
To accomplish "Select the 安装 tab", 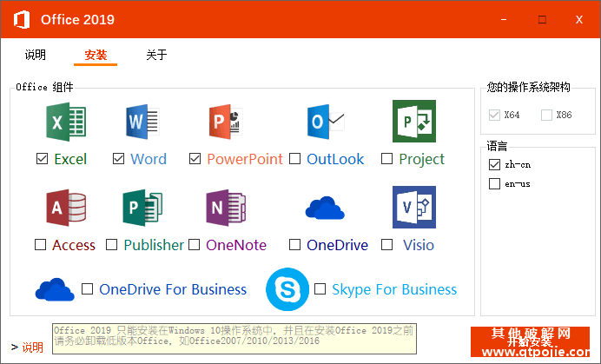I will [x=96, y=55].
